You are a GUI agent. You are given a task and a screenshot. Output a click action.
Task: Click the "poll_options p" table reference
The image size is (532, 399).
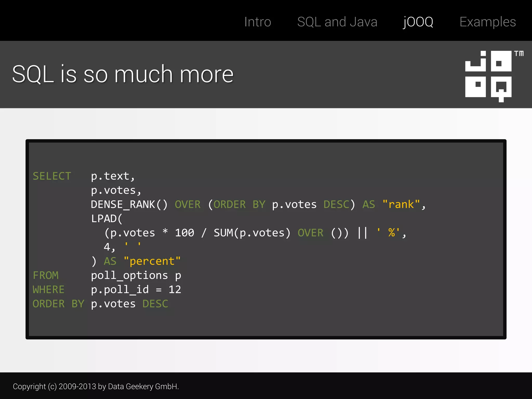coord(136,276)
